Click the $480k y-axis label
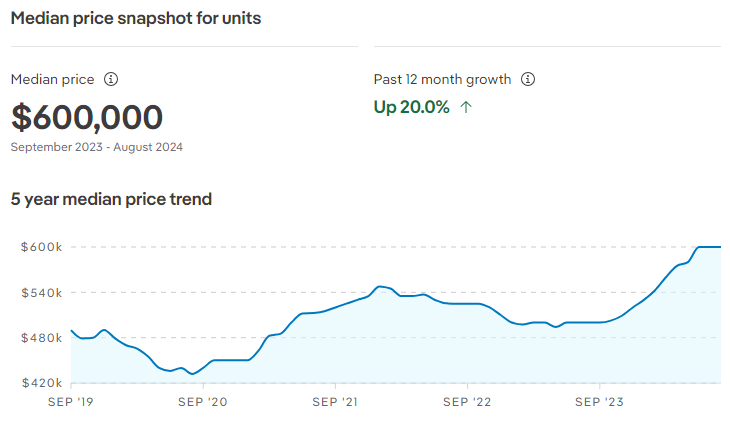 coord(41,338)
